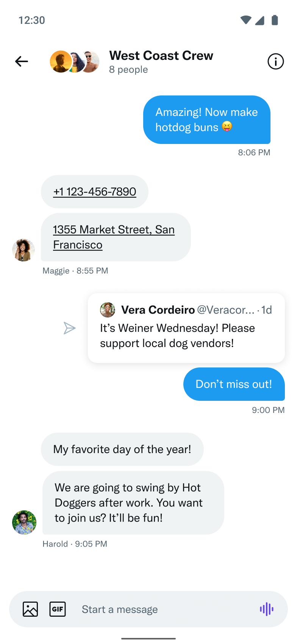The image size is (297, 644).
Task: Open the image attachment picker icon
Action: (x=30, y=609)
